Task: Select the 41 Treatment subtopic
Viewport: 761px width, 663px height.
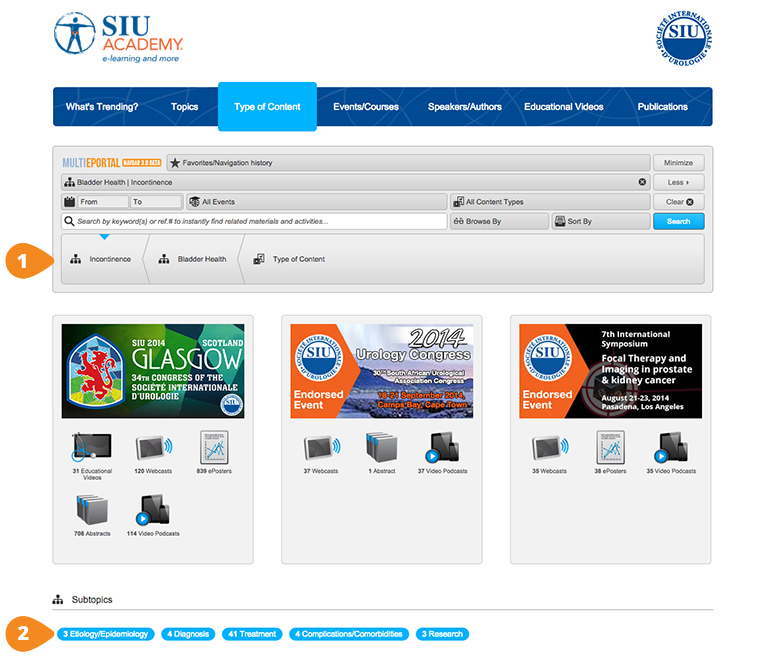Action: point(252,634)
